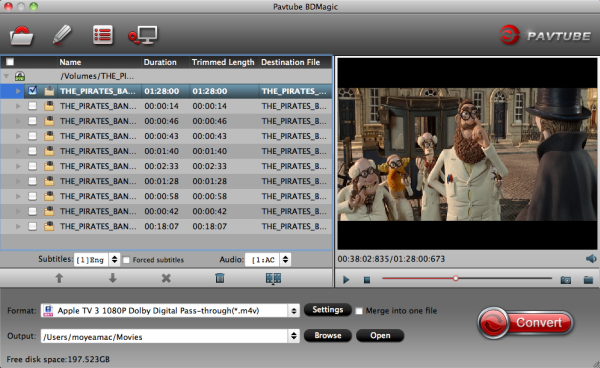Click the split/merge film strip icon
The image size is (600, 368).
tap(273, 278)
